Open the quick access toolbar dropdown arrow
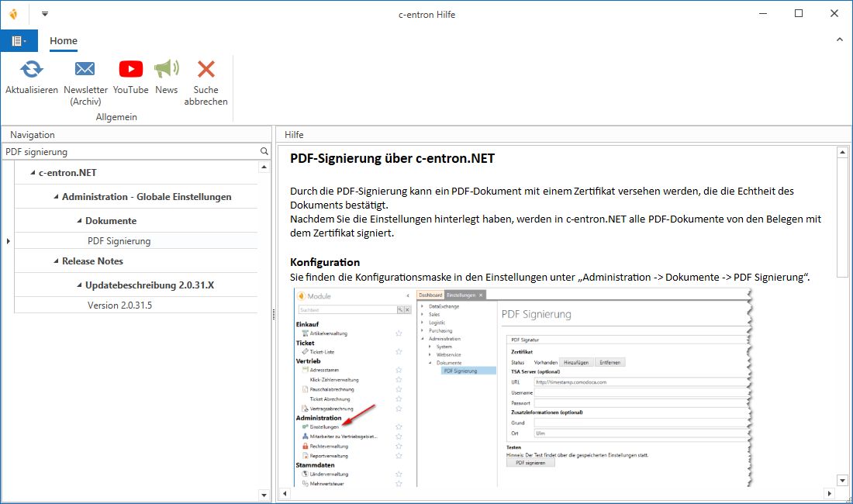 [45, 13]
